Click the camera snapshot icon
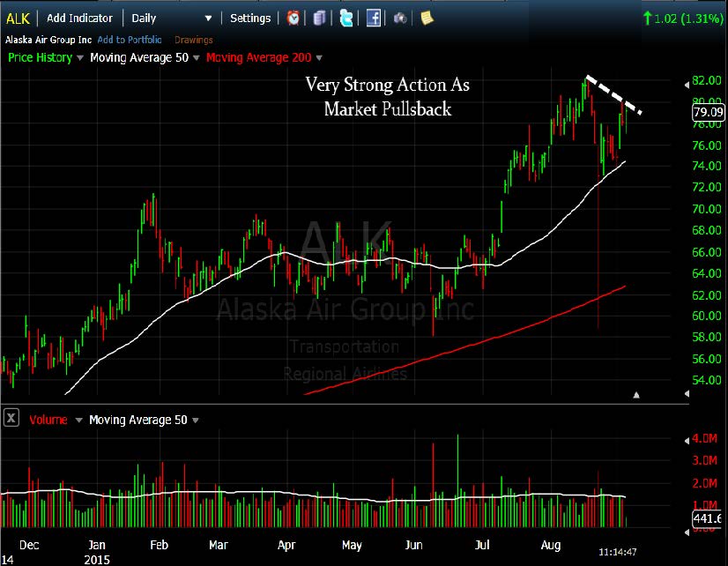 [400, 19]
